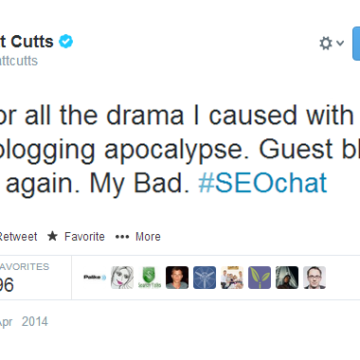Open the gear settings dropdown
The width and height of the screenshot is (360, 360).
[x=331, y=43]
